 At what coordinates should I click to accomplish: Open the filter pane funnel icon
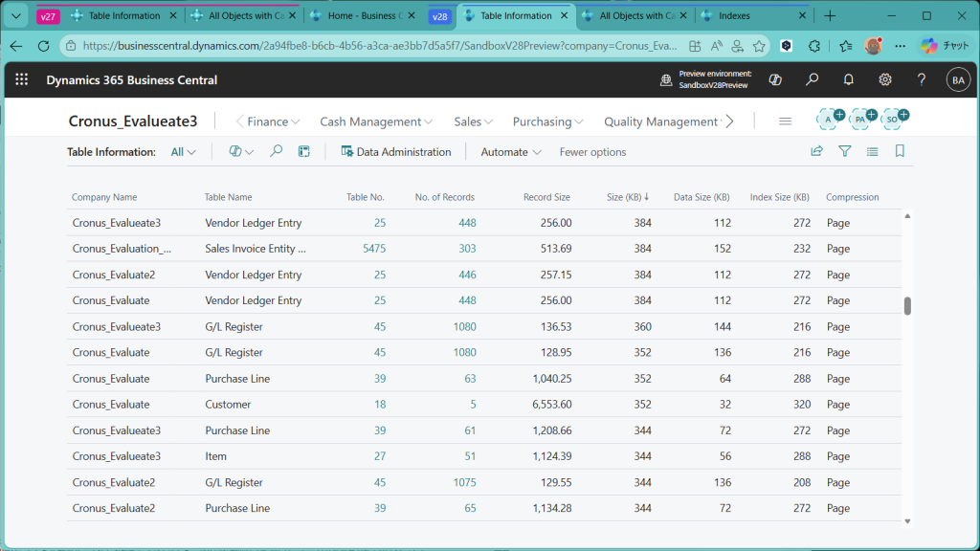[845, 151]
